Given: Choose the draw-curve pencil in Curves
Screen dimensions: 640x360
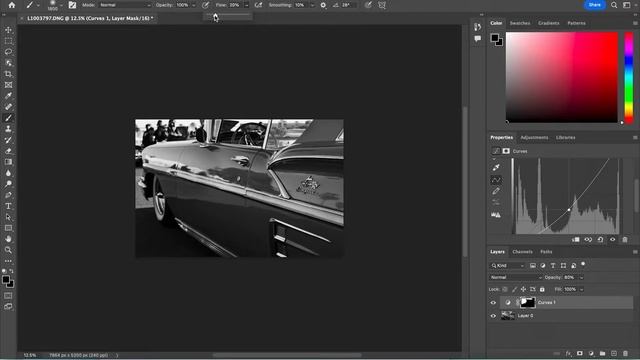Looking at the screenshot, I should (496, 191).
